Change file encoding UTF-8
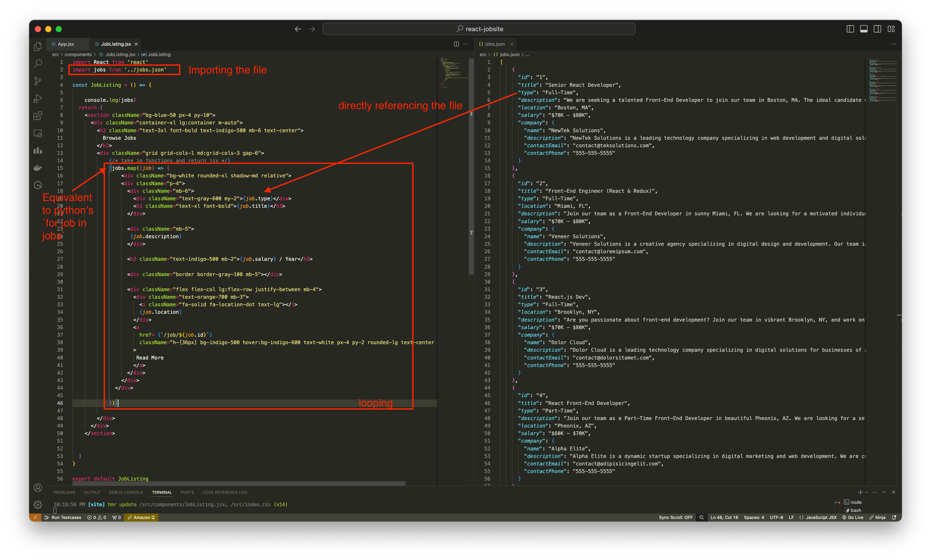 tap(776, 517)
